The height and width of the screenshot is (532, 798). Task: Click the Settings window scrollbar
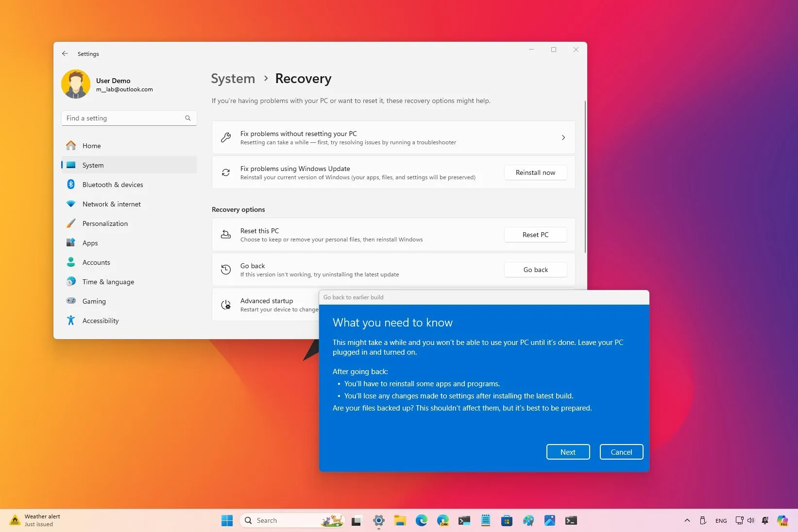[x=585, y=177]
